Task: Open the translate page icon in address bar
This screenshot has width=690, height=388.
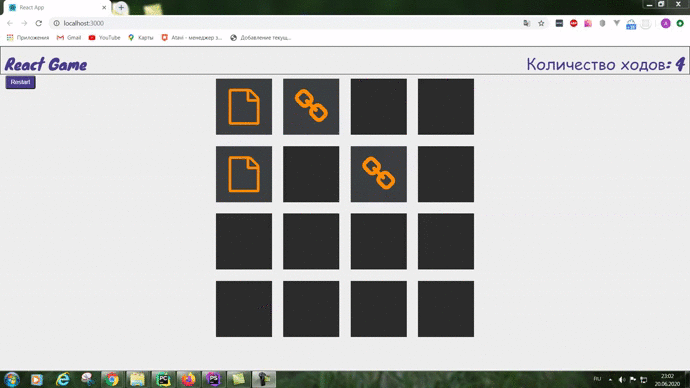Action: tap(527, 23)
